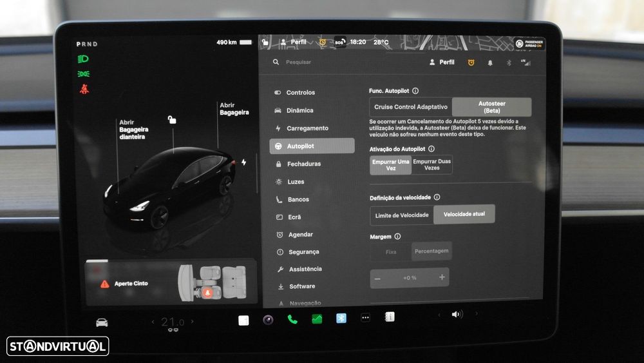Tap the headlights indicator icon
The height and width of the screenshot is (363, 644).
point(83,59)
